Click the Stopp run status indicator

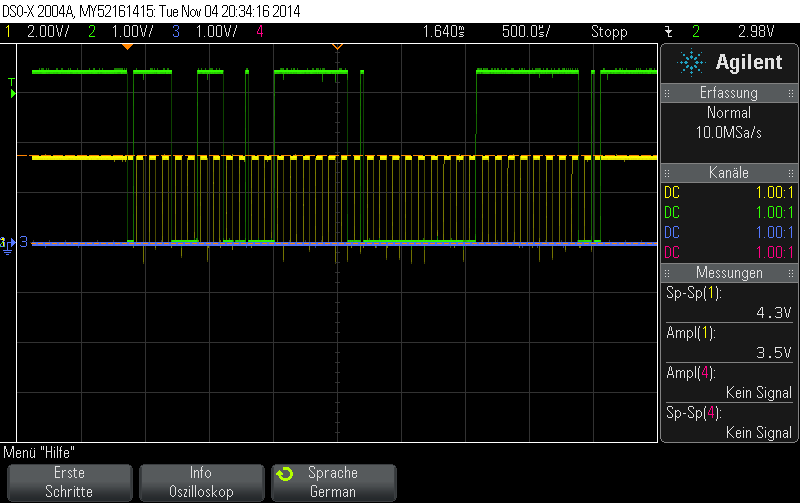click(608, 32)
